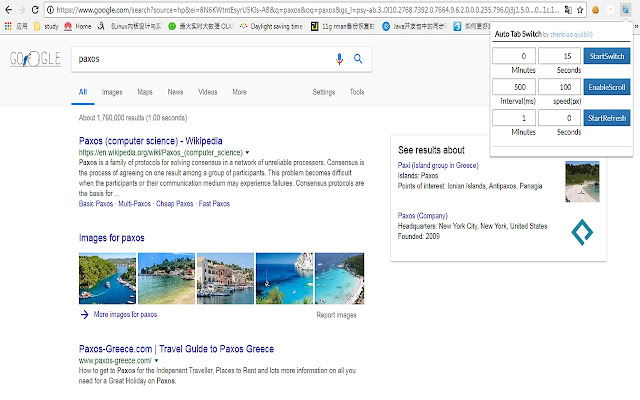
Task: Open the Fast Paxos sitelink
Action: coord(214,204)
